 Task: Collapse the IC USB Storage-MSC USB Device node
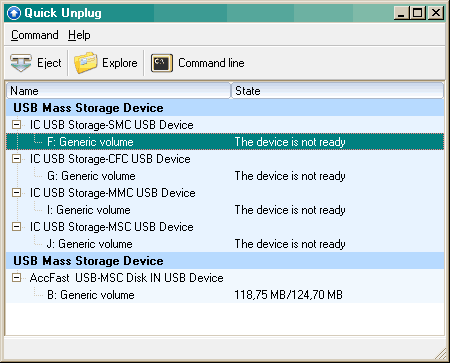click(16, 227)
